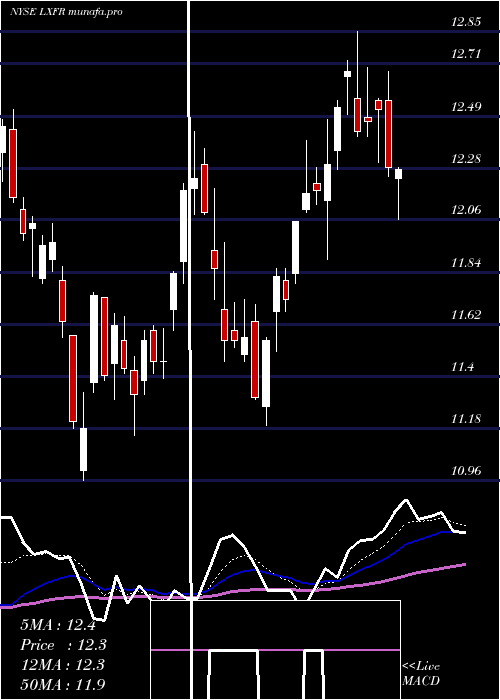Click the 'NYSE LXFR munafa.pro' chart title
This screenshot has height=700, width=500.
67,12
